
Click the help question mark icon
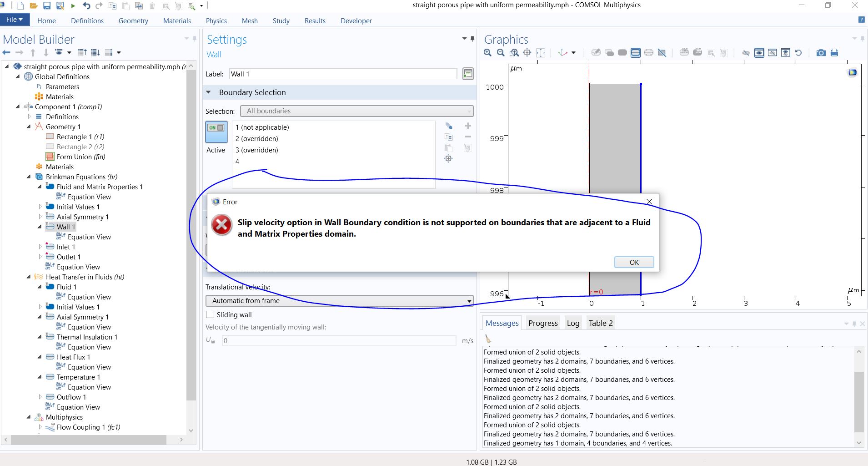[x=861, y=20]
